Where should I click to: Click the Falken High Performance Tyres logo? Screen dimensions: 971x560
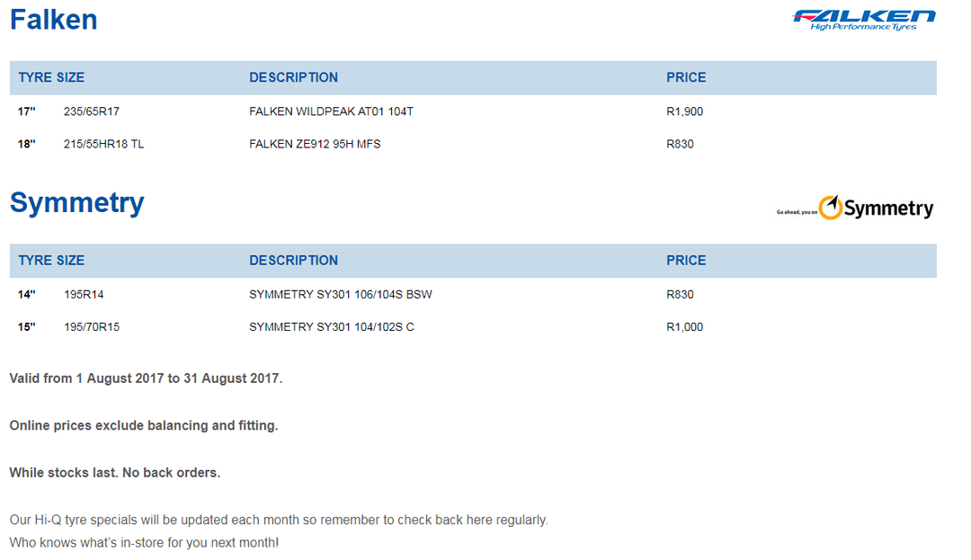(864, 20)
